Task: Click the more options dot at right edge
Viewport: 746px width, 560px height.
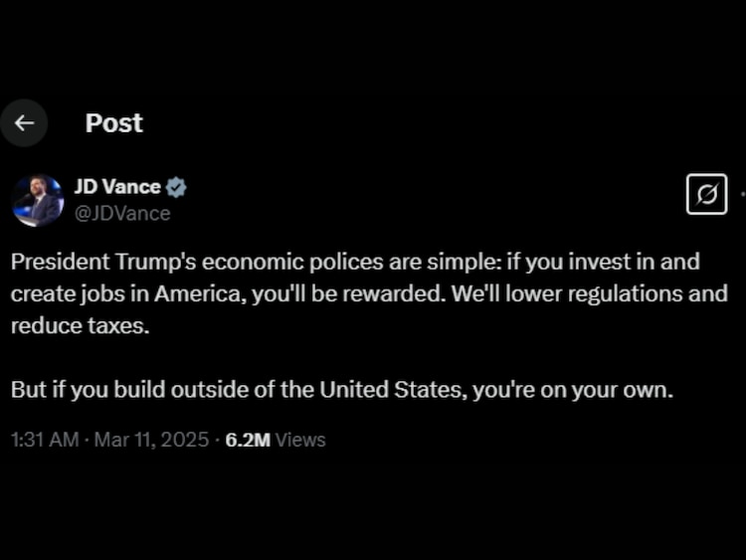Action: tap(742, 194)
